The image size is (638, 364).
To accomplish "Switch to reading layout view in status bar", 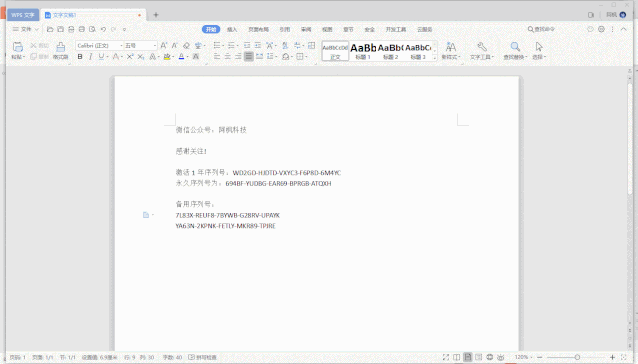I will [457, 357].
